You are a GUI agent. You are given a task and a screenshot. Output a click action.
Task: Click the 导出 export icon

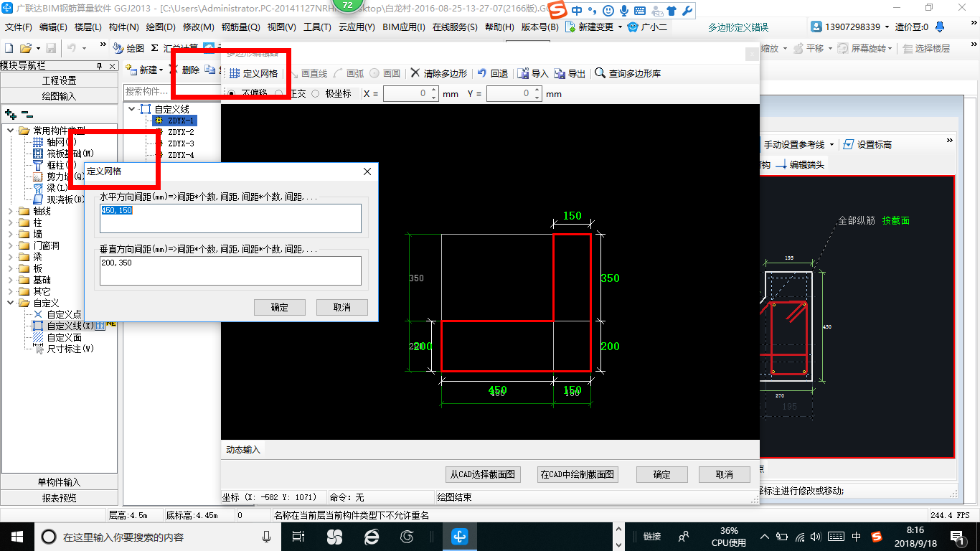pyautogui.click(x=560, y=73)
